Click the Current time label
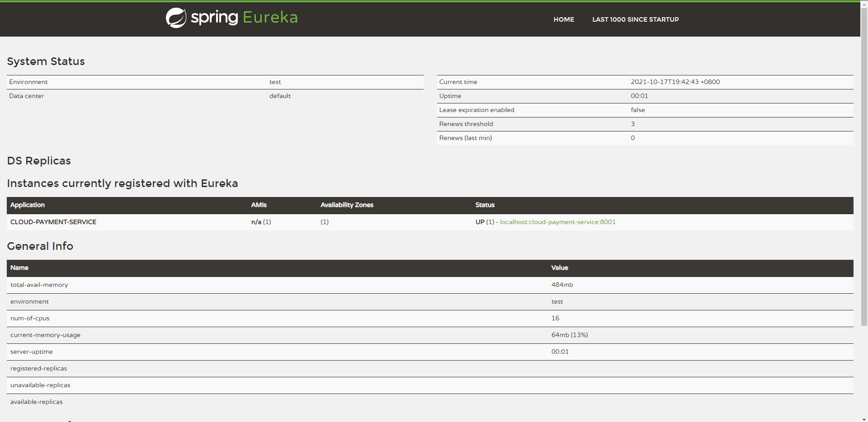This screenshot has height=422, width=868. pos(458,82)
